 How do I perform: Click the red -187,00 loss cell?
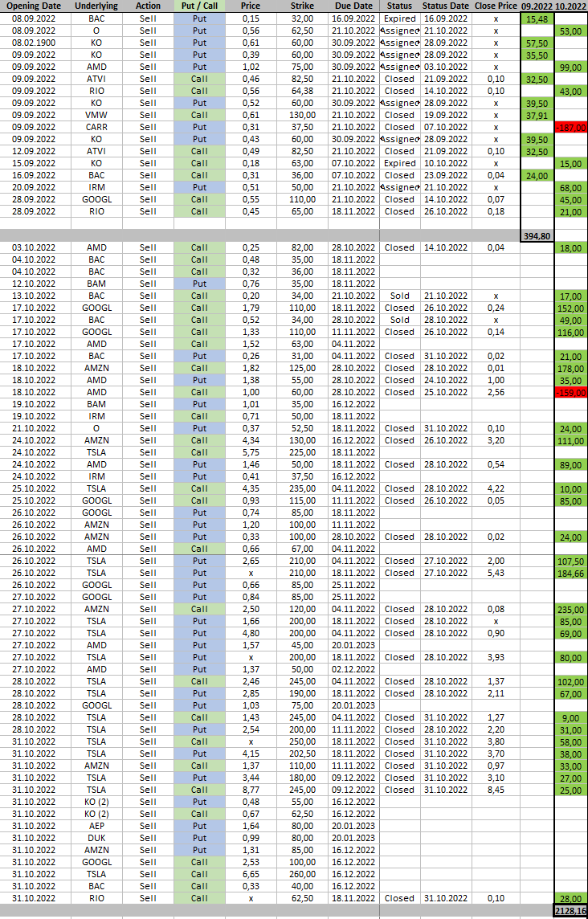coord(571,127)
